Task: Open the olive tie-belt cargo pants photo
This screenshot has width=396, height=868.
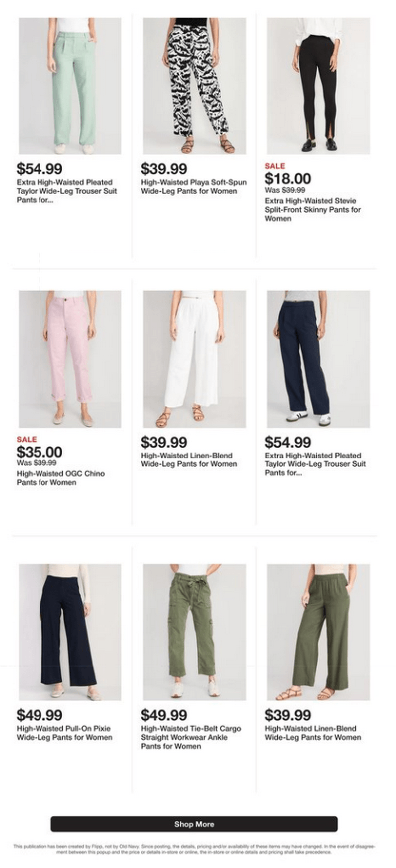Action: [x=194, y=632]
